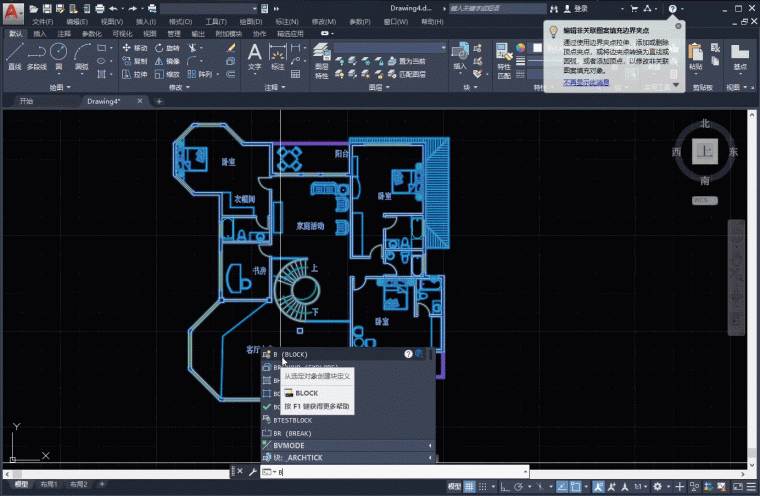Toggle 模型 model space button in status bar
The height and width of the screenshot is (496, 760).
point(454,485)
